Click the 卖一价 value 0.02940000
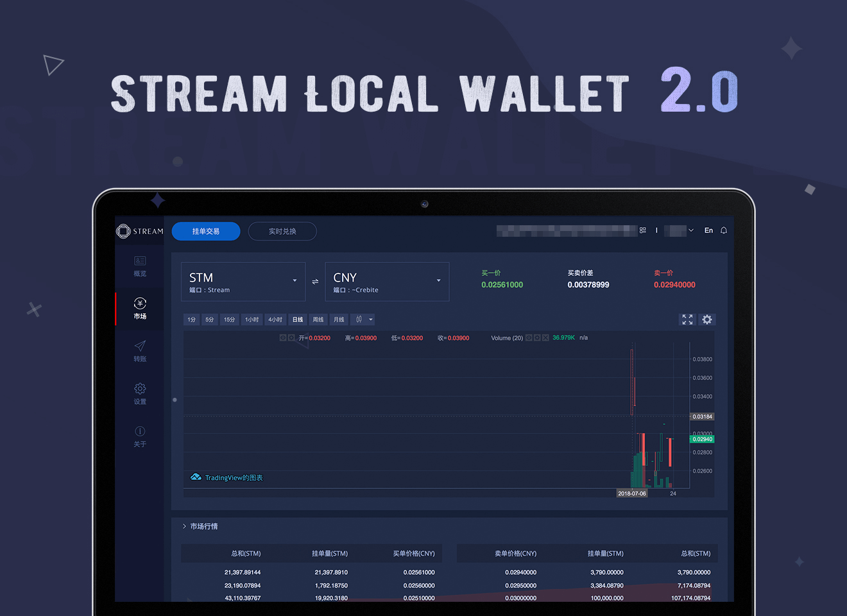This screenshot has height=616, width=847. pyautogui.click(x=674, y=285)
